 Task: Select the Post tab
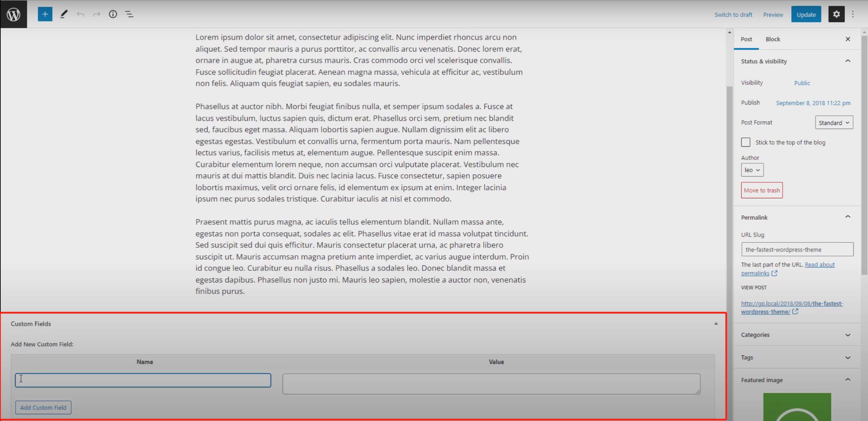746,39
